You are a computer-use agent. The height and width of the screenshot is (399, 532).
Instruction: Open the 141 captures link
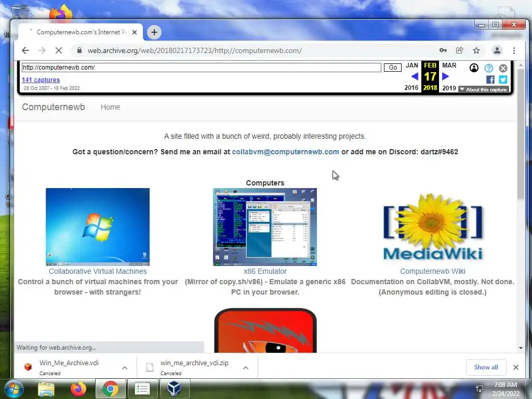[41, 79]
